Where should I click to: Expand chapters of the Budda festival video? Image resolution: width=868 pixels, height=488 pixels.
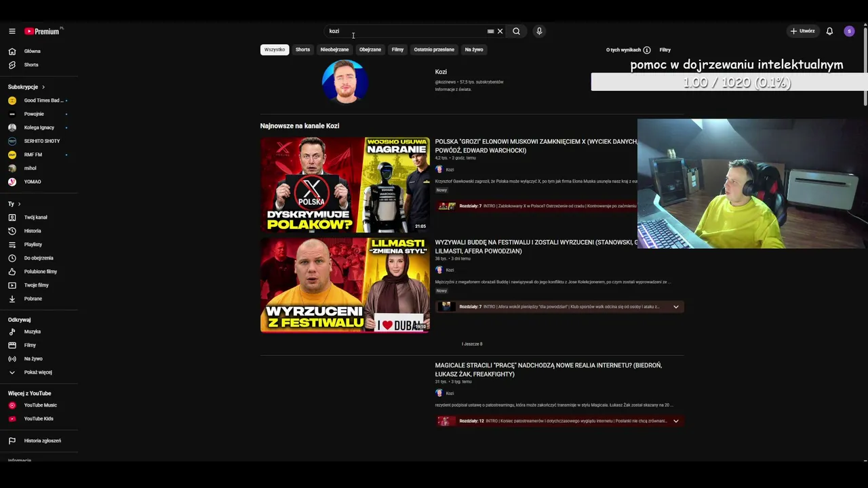point(676,307)
